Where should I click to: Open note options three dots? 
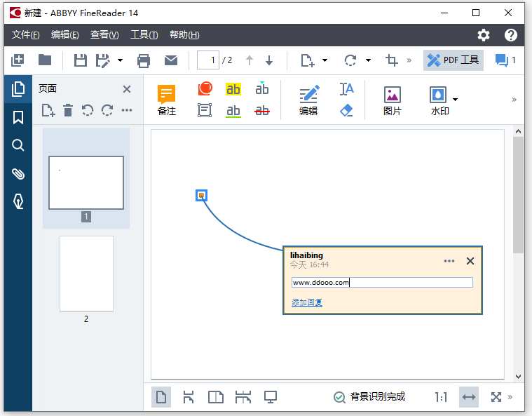pos(449,261)
